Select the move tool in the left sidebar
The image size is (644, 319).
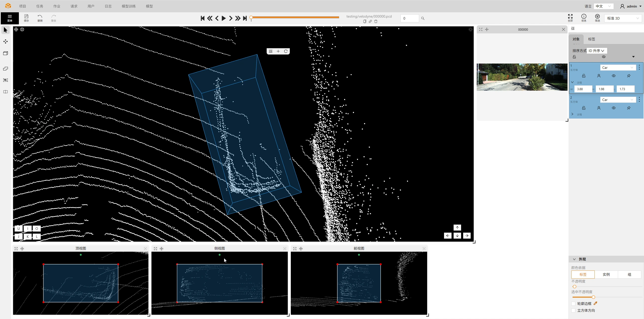(6, 41)
